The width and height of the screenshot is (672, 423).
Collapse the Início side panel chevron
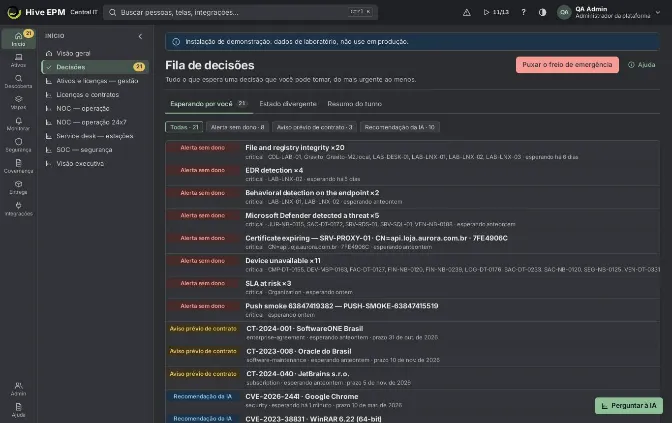pyautogui.click(x=140, y=36)
